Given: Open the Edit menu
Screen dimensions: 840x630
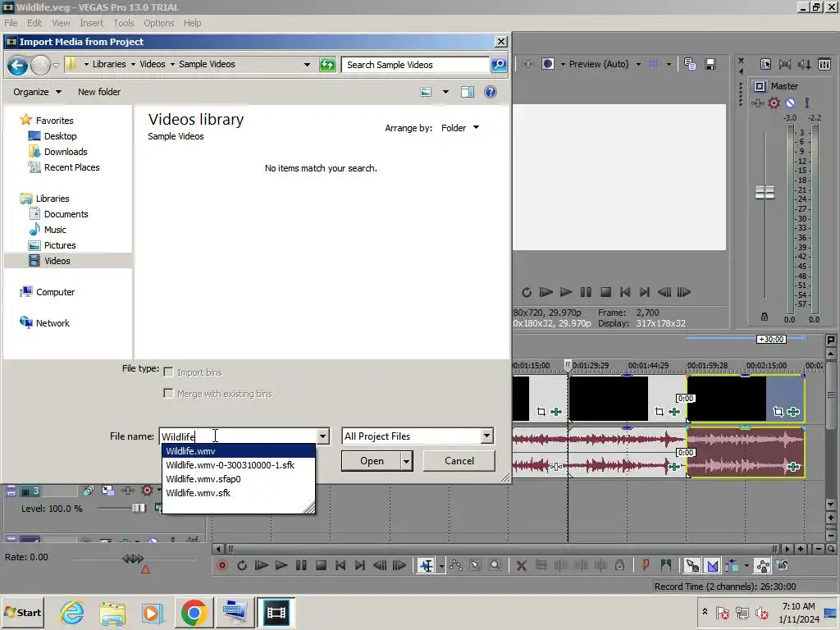Looking at the screenshot, I should (x=34, y=23).
